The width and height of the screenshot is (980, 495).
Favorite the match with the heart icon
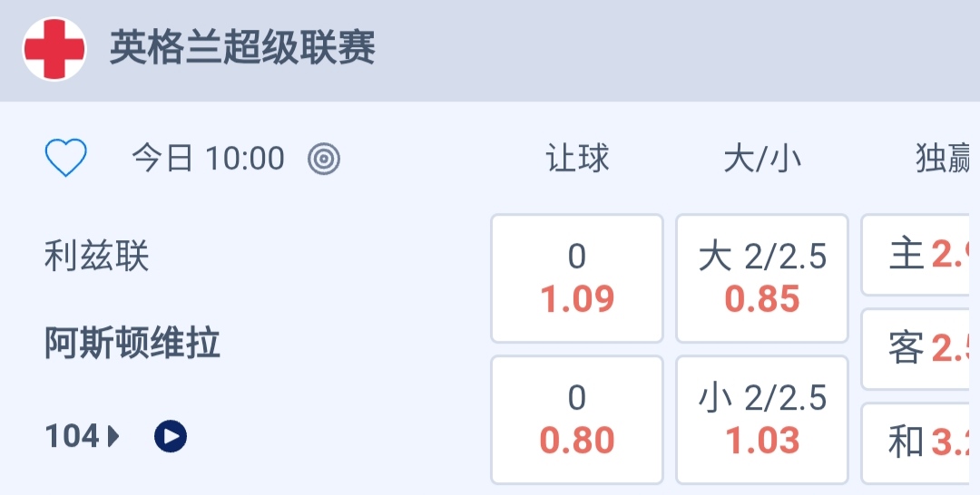pos(66,160)
